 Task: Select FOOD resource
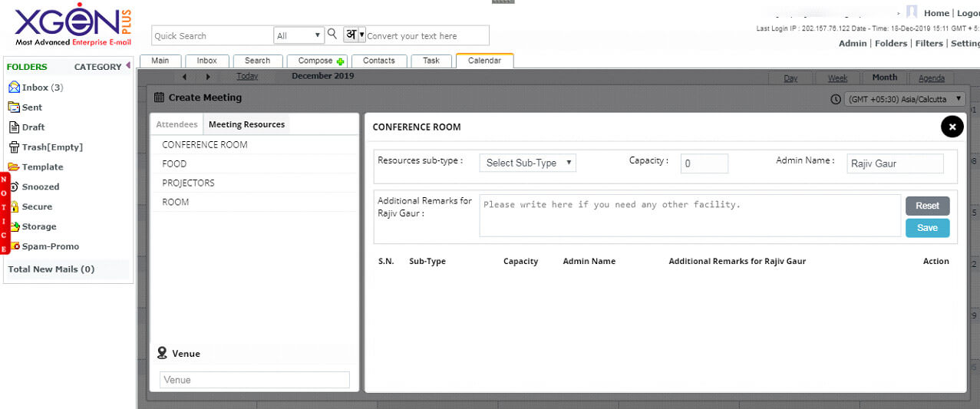pyautogui.click(x=255, y=163)
